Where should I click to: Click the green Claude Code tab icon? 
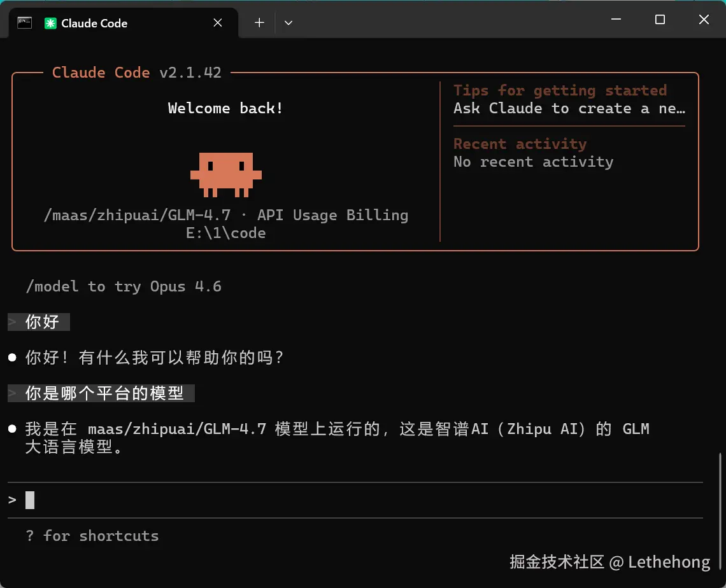tap(50, 23)
